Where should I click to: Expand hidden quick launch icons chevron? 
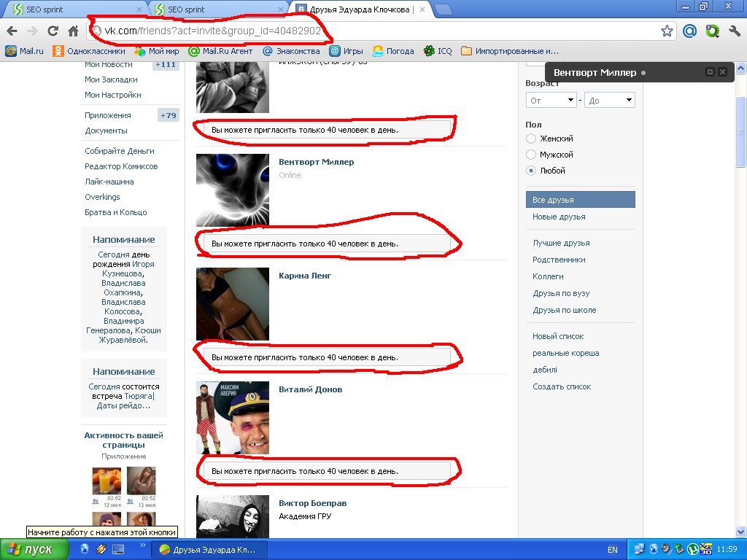coord(142,545)
